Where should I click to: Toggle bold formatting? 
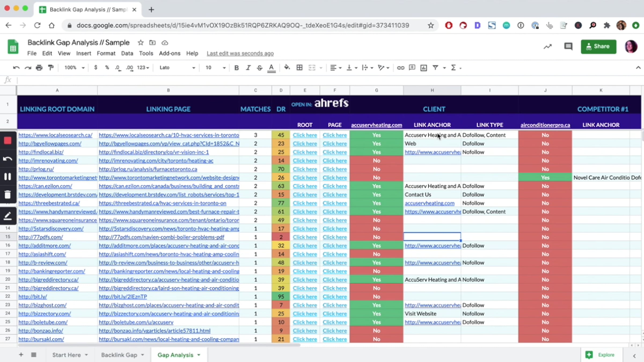point(236,68)
